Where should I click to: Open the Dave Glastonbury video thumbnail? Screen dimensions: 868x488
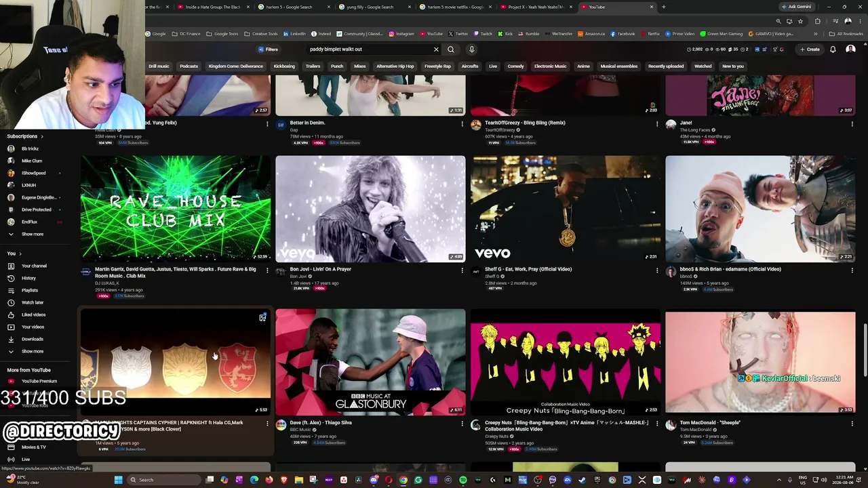[370, 362]
